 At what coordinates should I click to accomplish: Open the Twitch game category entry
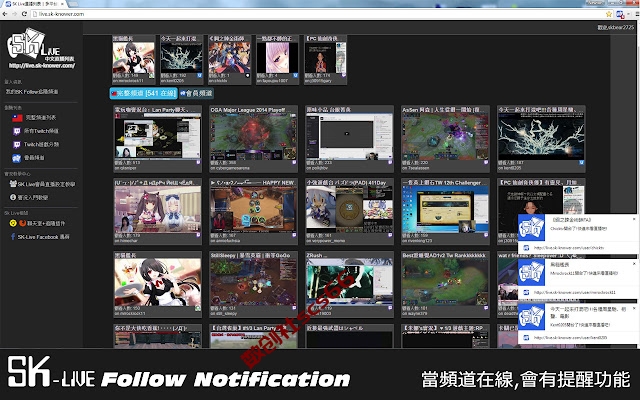coord(41,144)
